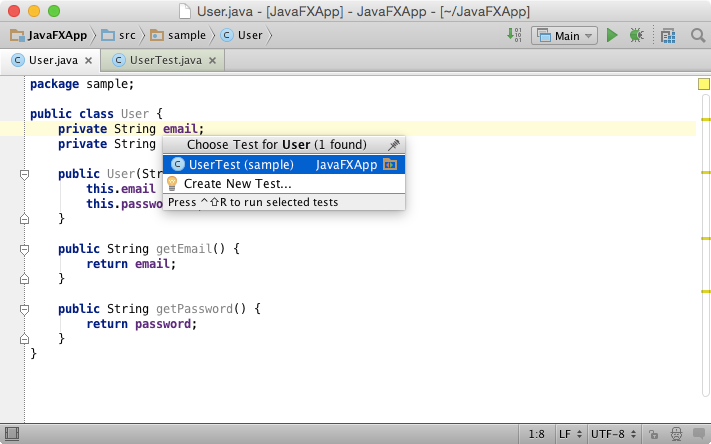The width and height of the screenshot is (711, 444).
Task: Click the editor vertical scrollbar
Action: [x=706, y=245]
